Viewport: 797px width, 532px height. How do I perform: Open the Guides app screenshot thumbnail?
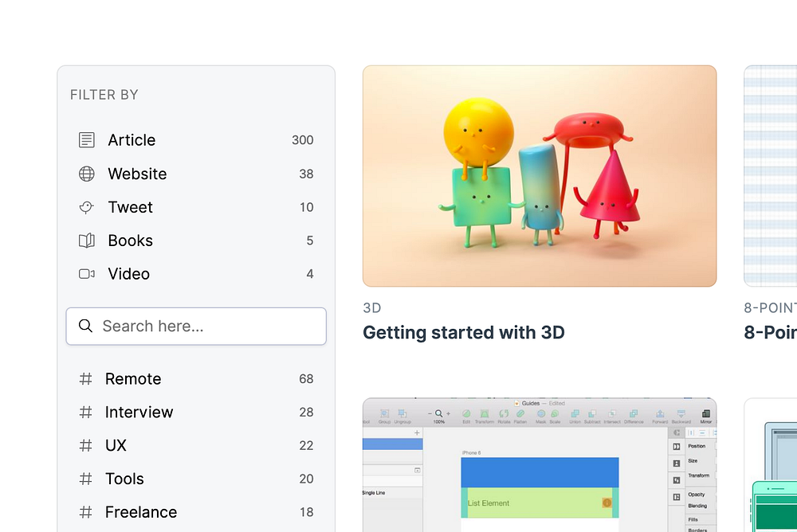tap(540, 465)
